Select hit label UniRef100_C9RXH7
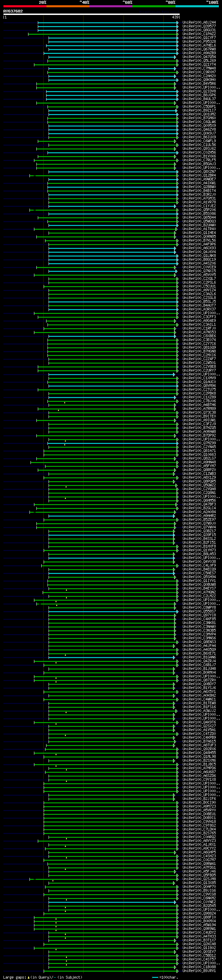Image resolution: width=222 pixels, height=980 pixels. click(199, 72)
